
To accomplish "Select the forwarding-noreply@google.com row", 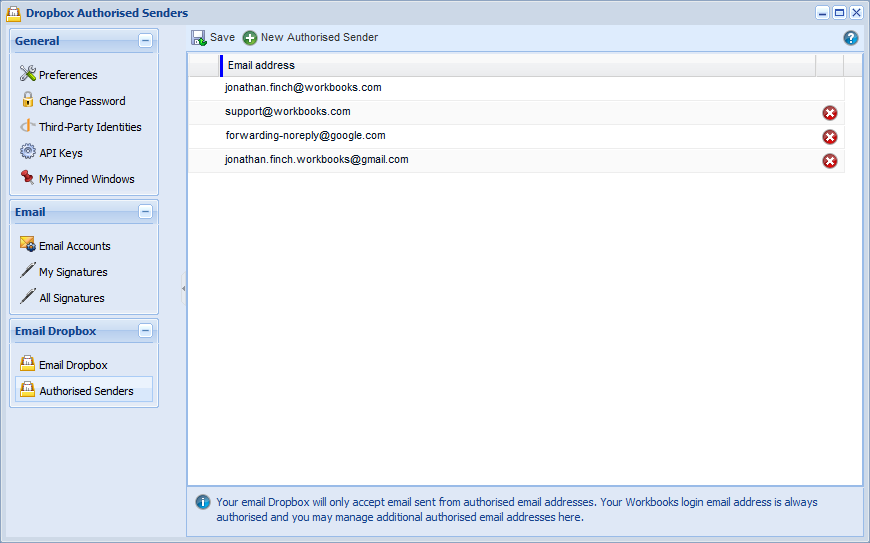I will 516,136.
